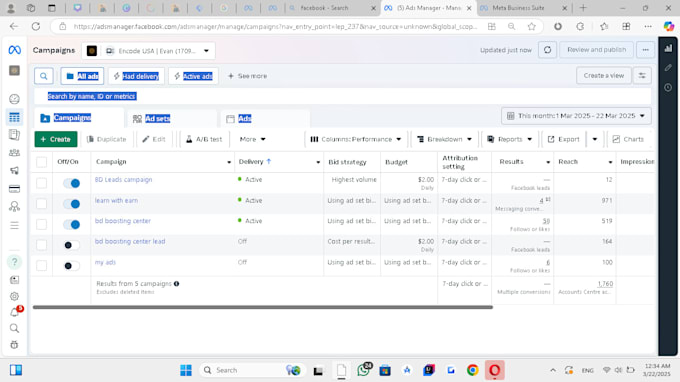Toggle off bd boosting center campaign switch
This screenshot has height=382, width=680.
coord(72,224)
